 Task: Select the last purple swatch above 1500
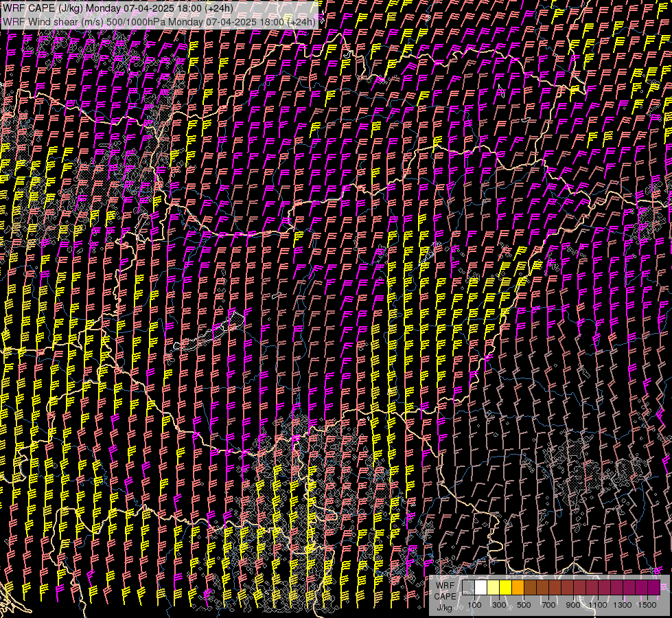pyautogui.click(x=654, y=587)
